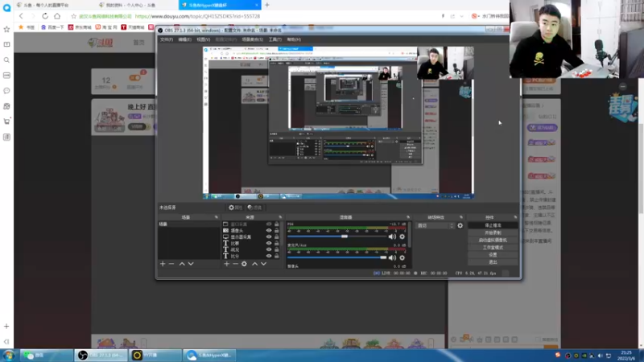Open settings gear for first mixer track
Viewport: 644px width, 362px height.
(402, 237)
